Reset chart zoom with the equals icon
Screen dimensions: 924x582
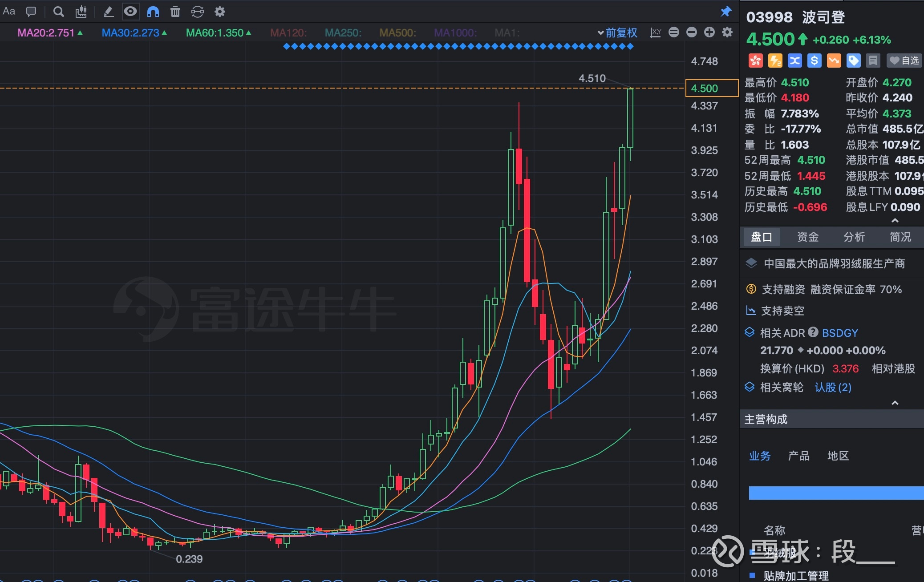tap(674, 32)
